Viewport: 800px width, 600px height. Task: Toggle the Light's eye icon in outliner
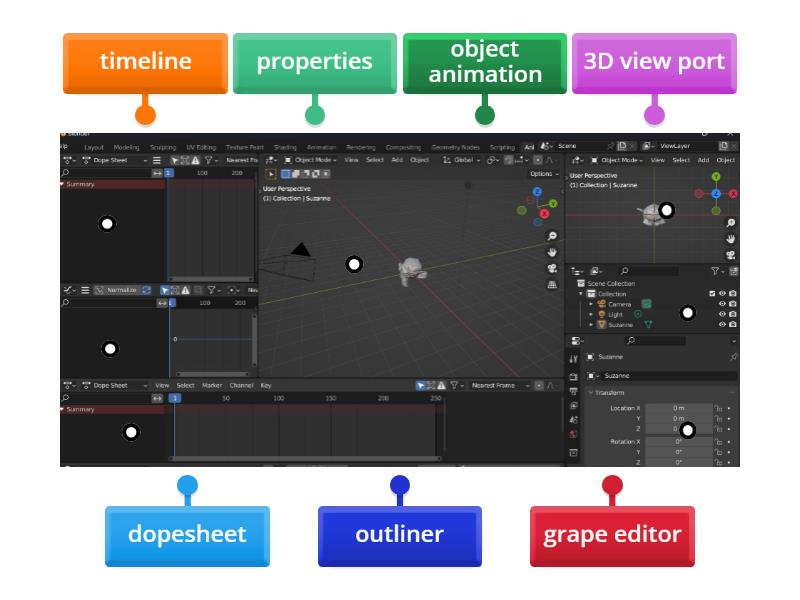(720, 314)
